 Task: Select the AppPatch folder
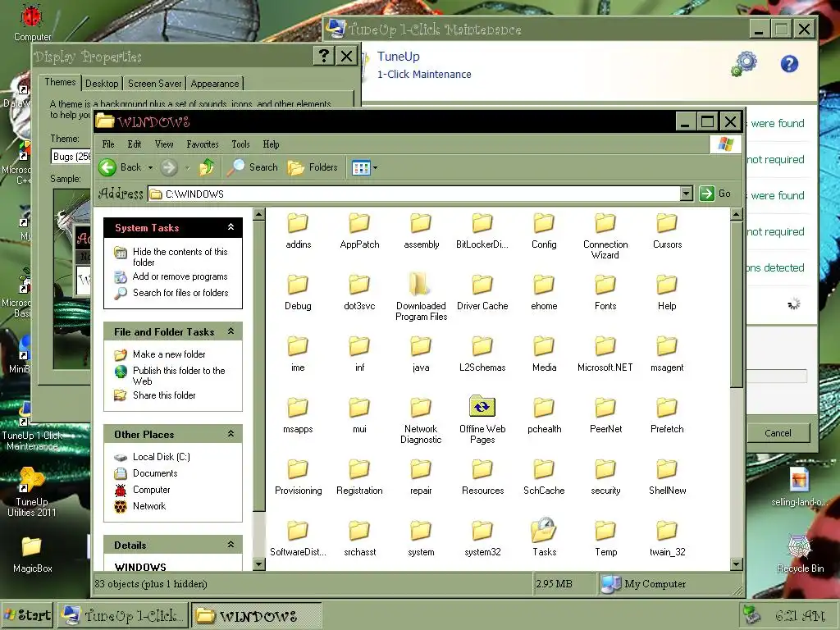pyautogui.click(x=359, y=231)
